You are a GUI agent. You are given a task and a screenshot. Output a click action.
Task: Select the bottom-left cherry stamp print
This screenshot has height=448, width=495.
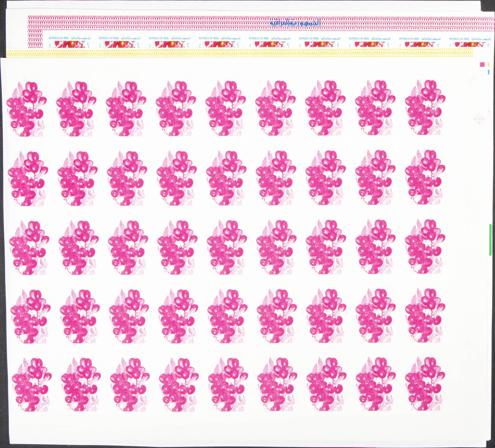(x=32, y=384)
